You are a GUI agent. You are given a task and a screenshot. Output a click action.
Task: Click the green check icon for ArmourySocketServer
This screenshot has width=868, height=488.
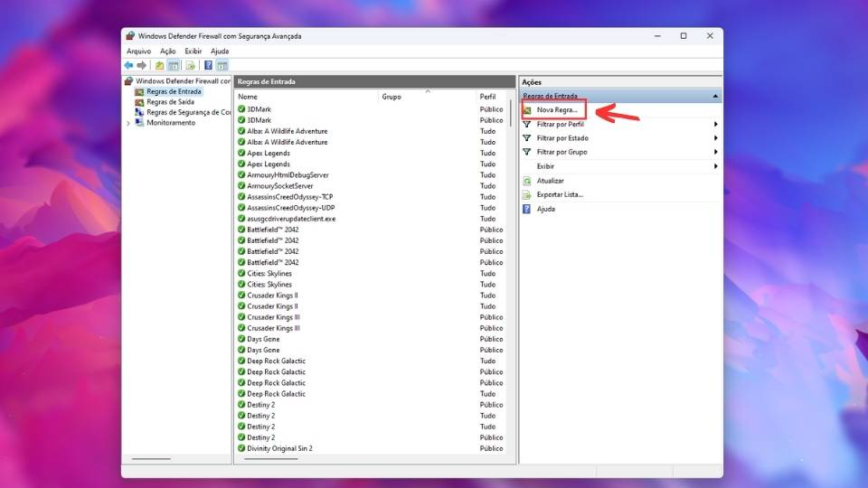tap(241, 186)
